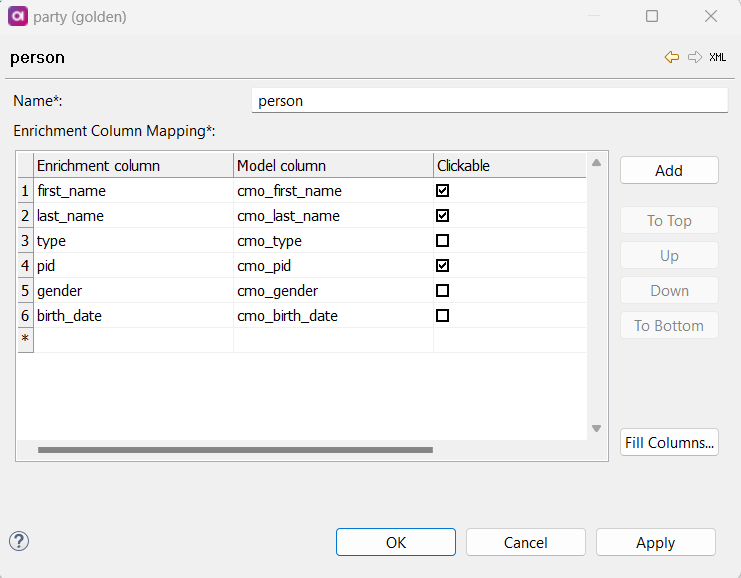Click the forward arrow navigation icon
The width and height of the screenshot is (741, 578).
coord(695,57)
